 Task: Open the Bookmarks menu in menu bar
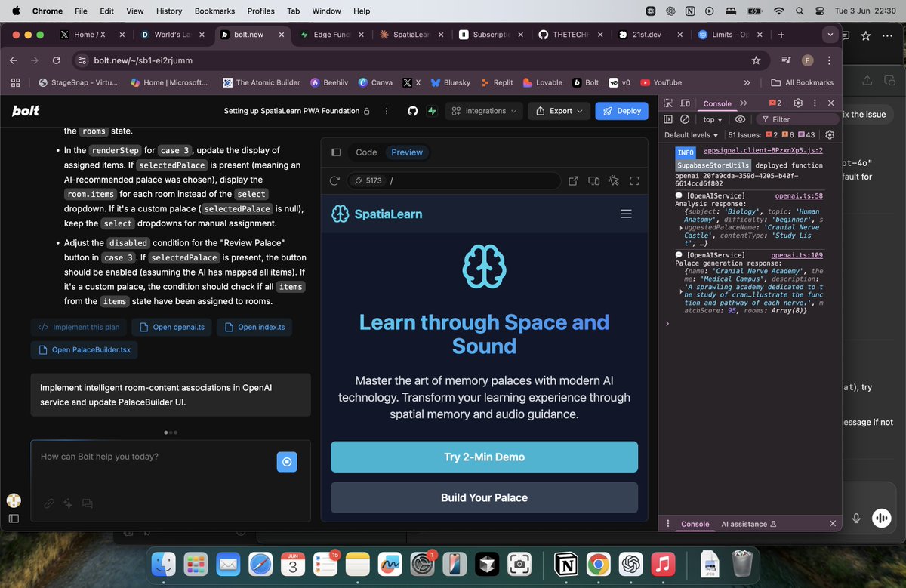click(x=214, y=11)
